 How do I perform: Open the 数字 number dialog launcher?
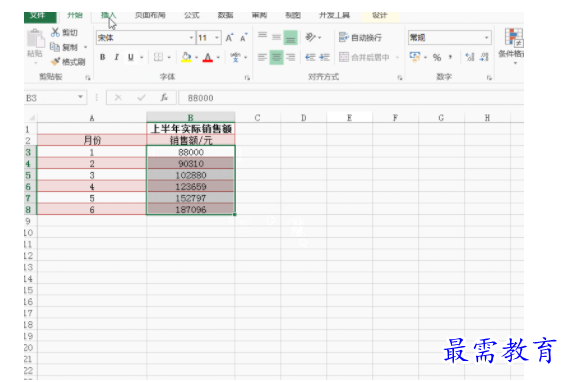click(x=489, y=77)
